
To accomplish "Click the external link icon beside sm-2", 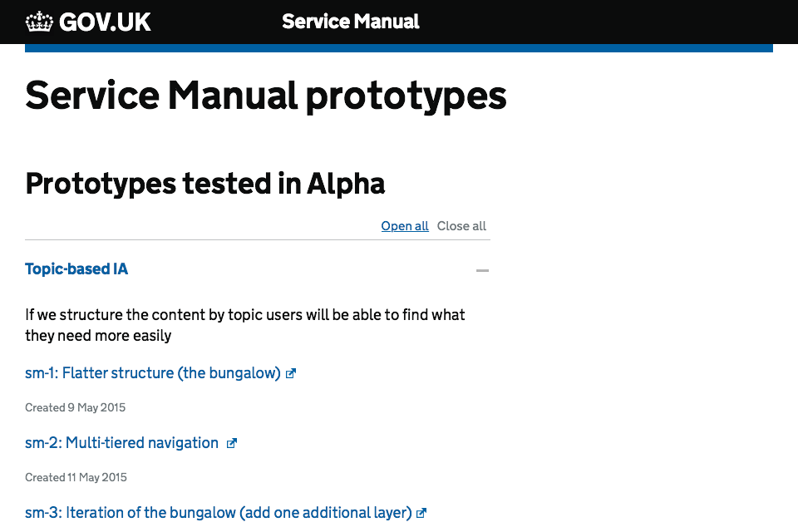I will (x=231, y=442).
